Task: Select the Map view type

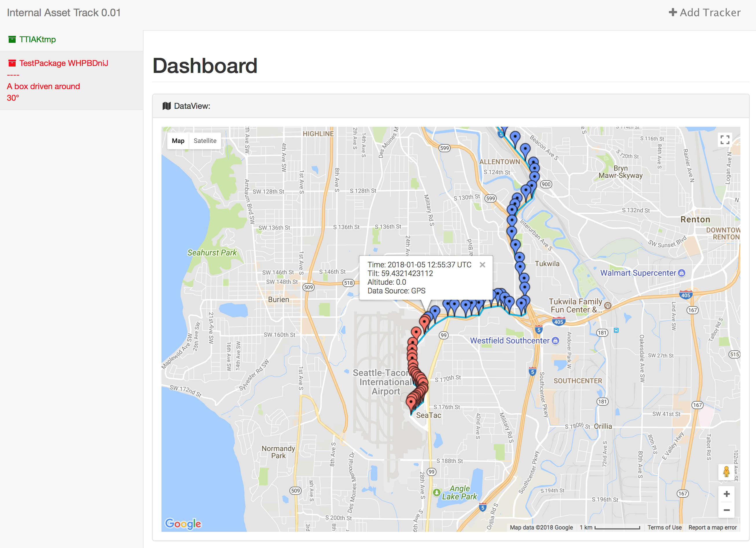Action: click(x=178, y=141)
